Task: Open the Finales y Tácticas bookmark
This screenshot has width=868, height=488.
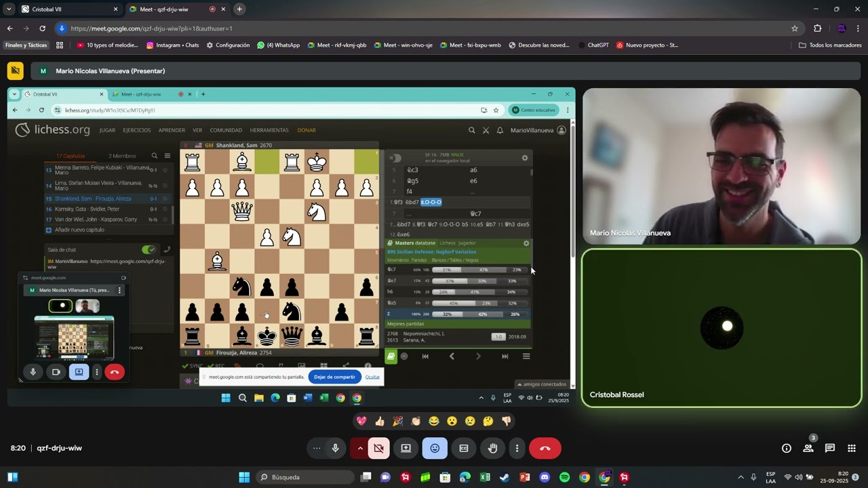Action: click(x=26, y=45)
